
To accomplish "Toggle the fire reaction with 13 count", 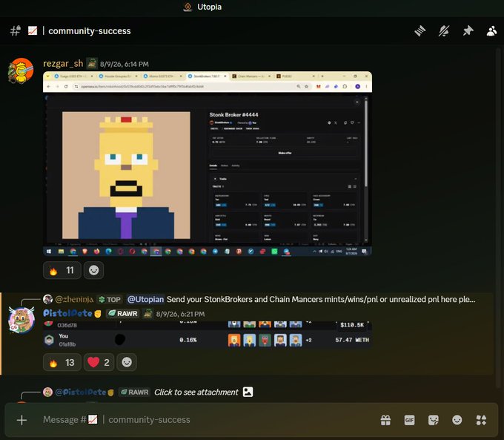I will [62, 362].
